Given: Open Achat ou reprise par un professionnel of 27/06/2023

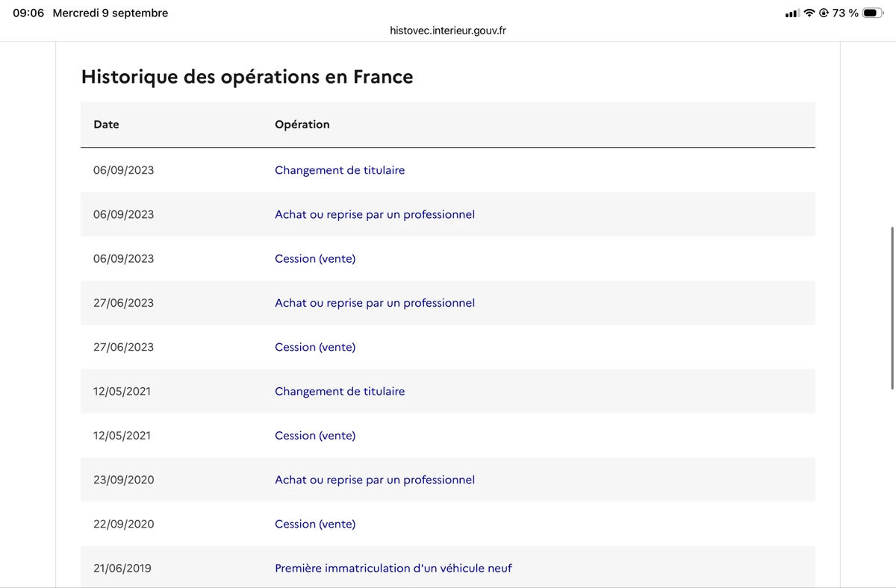Looking at the screenshot, I should pos(375,303).
